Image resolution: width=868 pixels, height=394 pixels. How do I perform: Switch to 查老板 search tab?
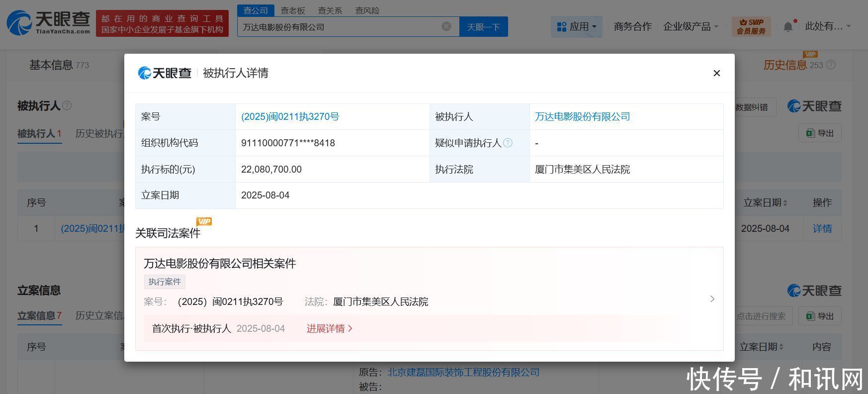click(293, 10)
